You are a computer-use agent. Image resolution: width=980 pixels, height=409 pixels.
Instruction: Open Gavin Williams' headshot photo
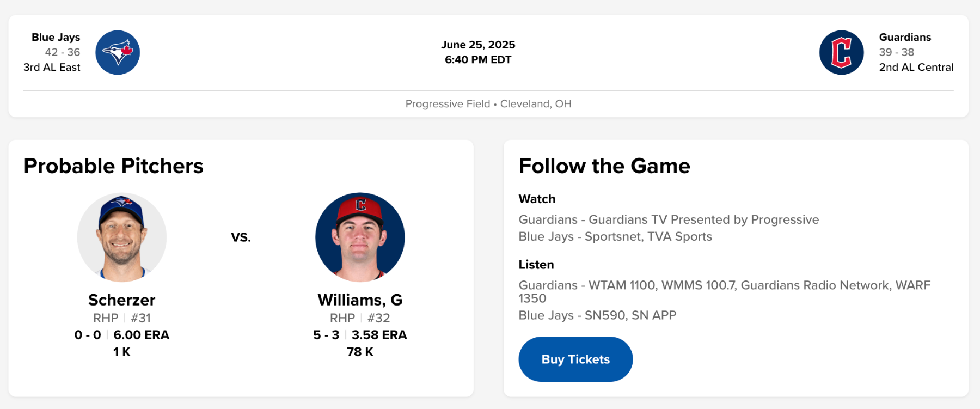coord(360,237)
